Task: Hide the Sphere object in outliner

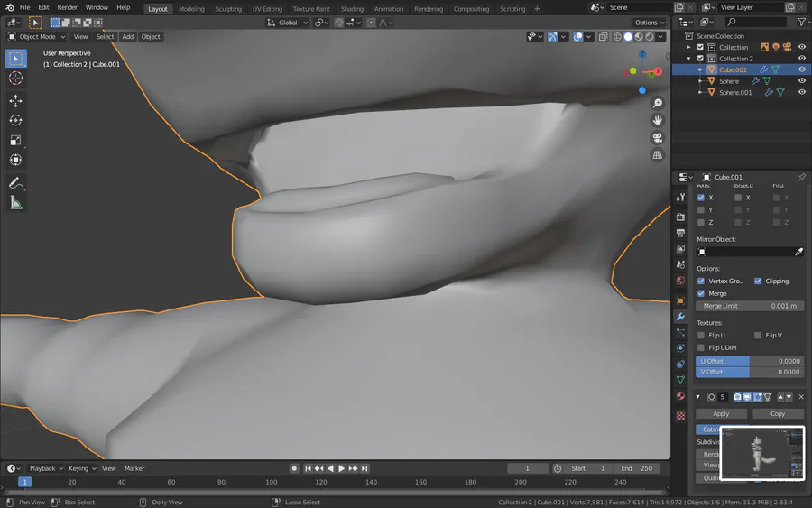Action: (x=801, y=81)
